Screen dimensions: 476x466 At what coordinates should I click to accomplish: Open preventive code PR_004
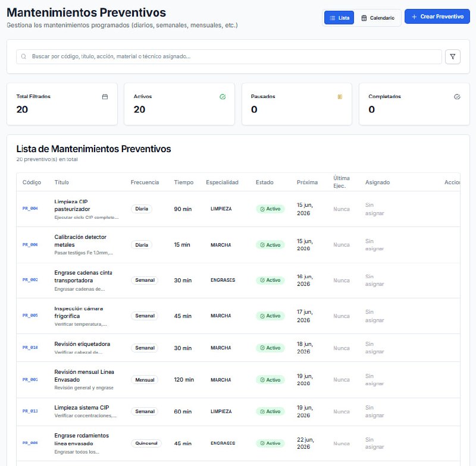point(30,208)
